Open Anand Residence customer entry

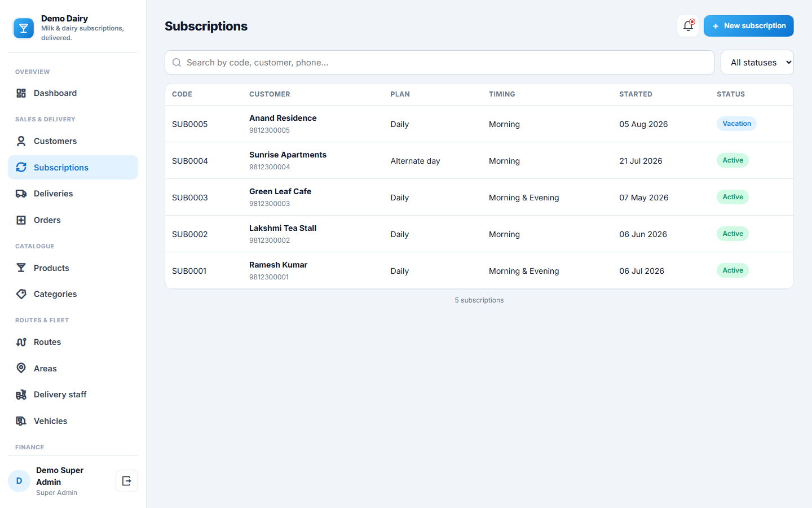tap(283, 118)
